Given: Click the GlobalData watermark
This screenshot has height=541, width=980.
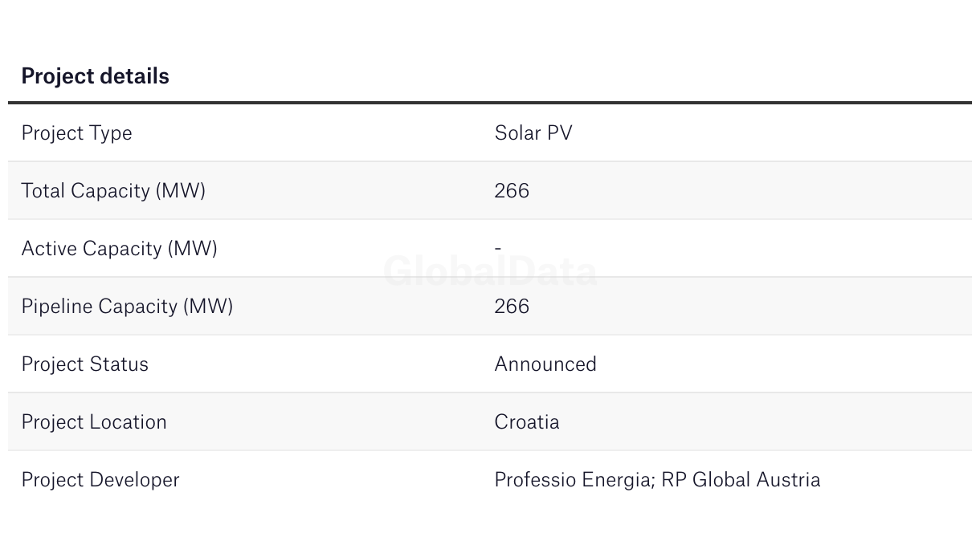Looking at the screenshot, I should click(490, 271).
